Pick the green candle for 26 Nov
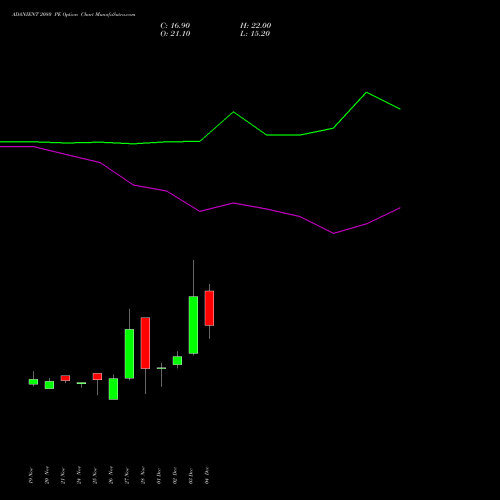Viewport: 500px width, 500px height. [x=113, y=389]
